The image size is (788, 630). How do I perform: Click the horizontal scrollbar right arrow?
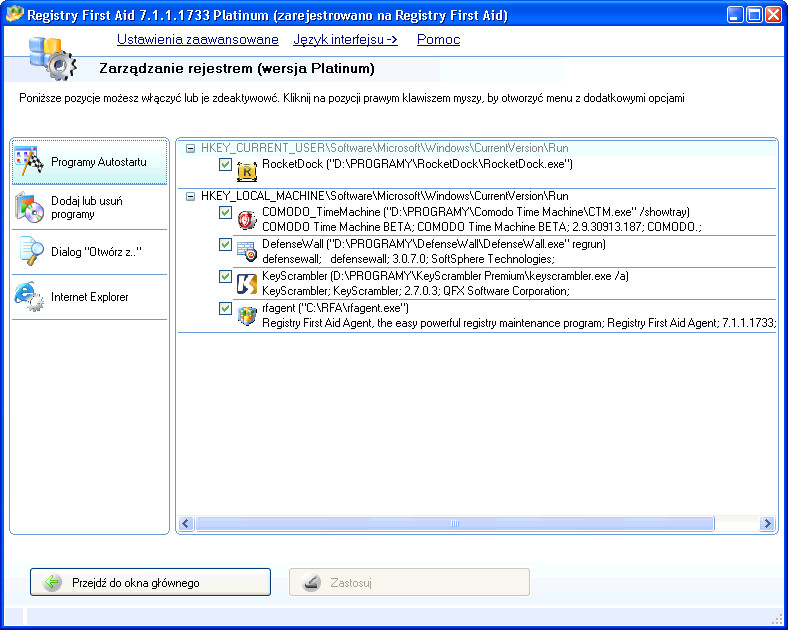pos(767,523)
